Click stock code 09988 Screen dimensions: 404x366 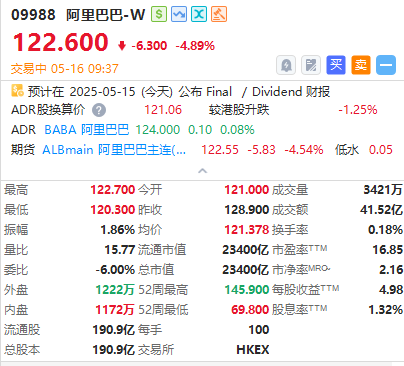click(33, 15)
